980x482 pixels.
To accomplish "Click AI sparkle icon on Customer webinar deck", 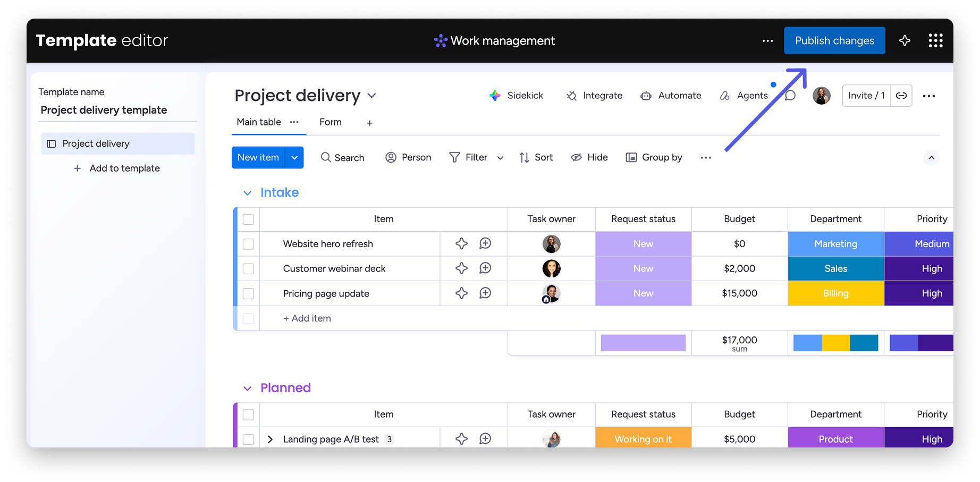I will click(461, 268).
